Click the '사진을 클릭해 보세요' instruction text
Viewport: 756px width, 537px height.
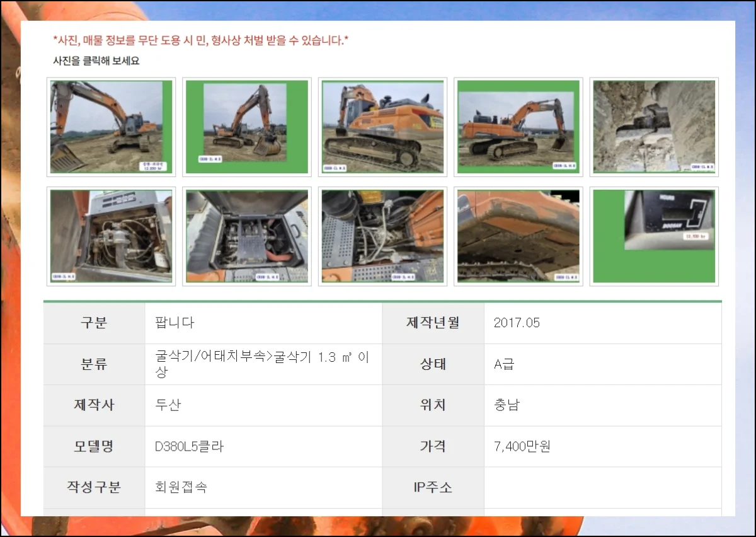96,61
